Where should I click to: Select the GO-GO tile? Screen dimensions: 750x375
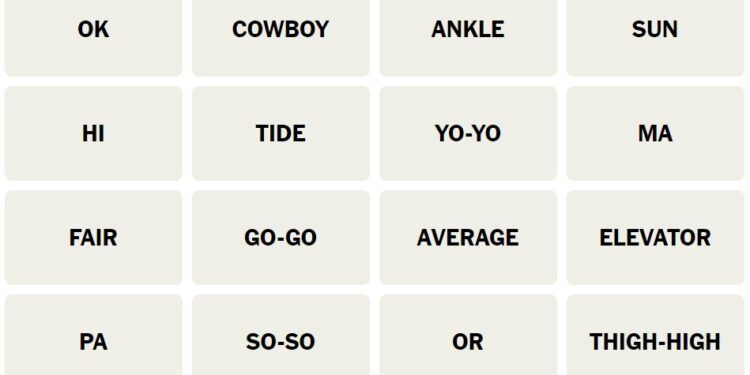[x=281, y=238]
